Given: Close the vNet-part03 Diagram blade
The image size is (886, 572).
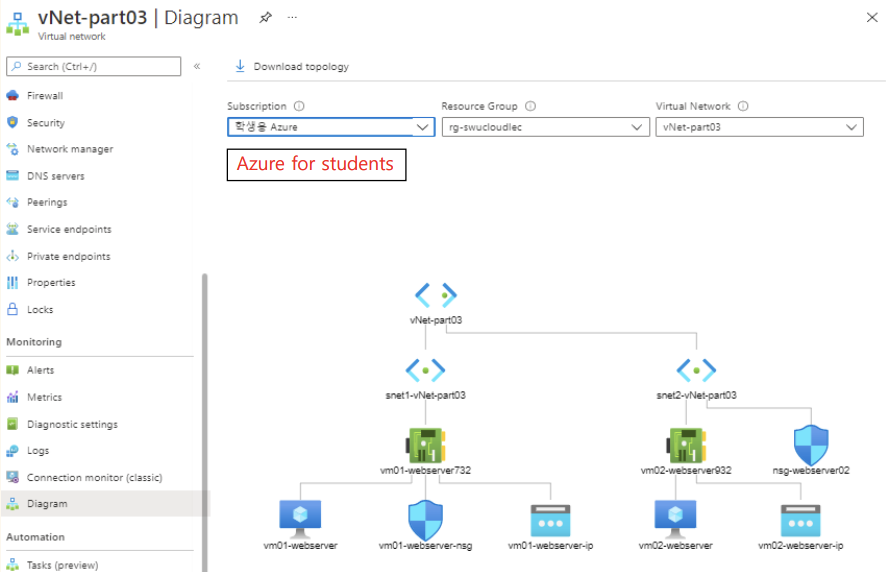Looking at the screenshot, I should pos(872,18).
